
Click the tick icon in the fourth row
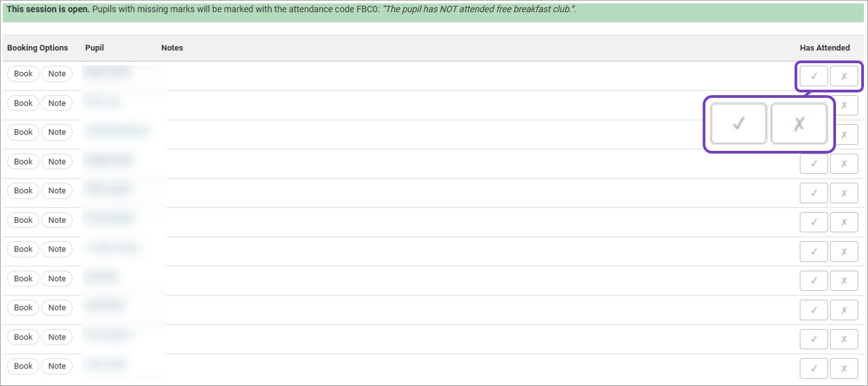coord(814,164)
